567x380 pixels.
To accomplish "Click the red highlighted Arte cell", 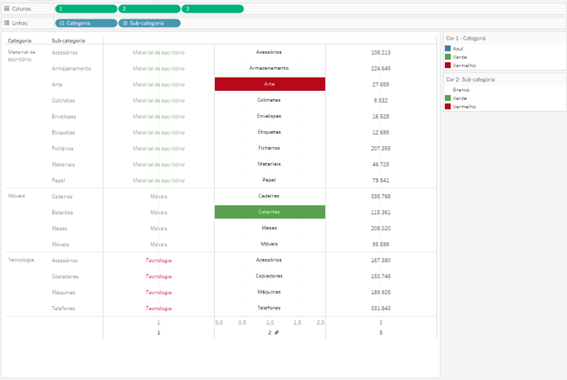I will 270,84.
